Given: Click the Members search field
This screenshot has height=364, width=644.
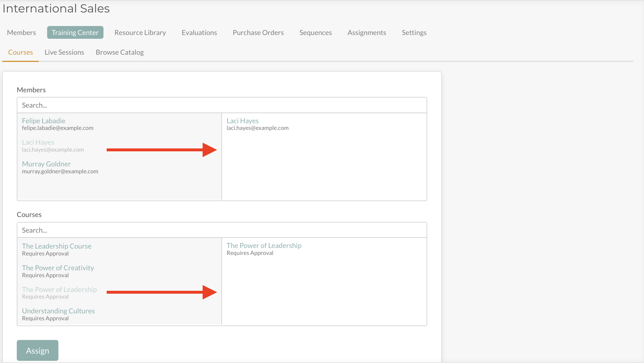Looking at the screenshot, I should tap(222, 105).
